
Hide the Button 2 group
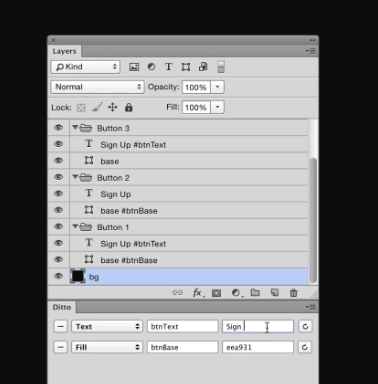(x=59, y=177)
